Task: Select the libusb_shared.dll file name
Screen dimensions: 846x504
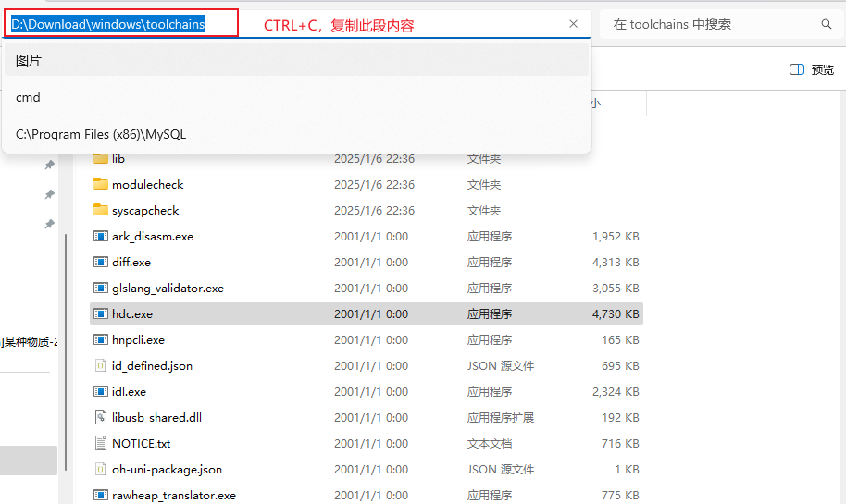Action: pyautogui.click(x=157, y=417)
